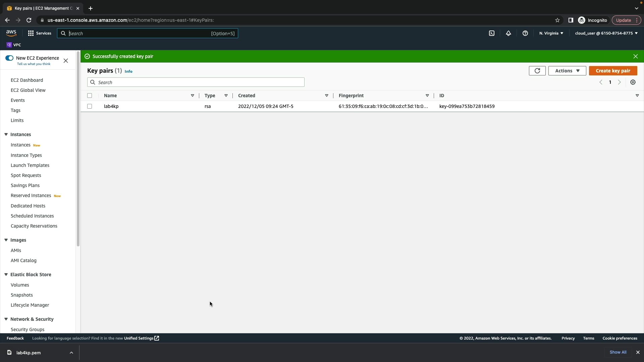Screen dimensions: 644x362
Task: Open the help question mark icon
Action: [525, 33]
